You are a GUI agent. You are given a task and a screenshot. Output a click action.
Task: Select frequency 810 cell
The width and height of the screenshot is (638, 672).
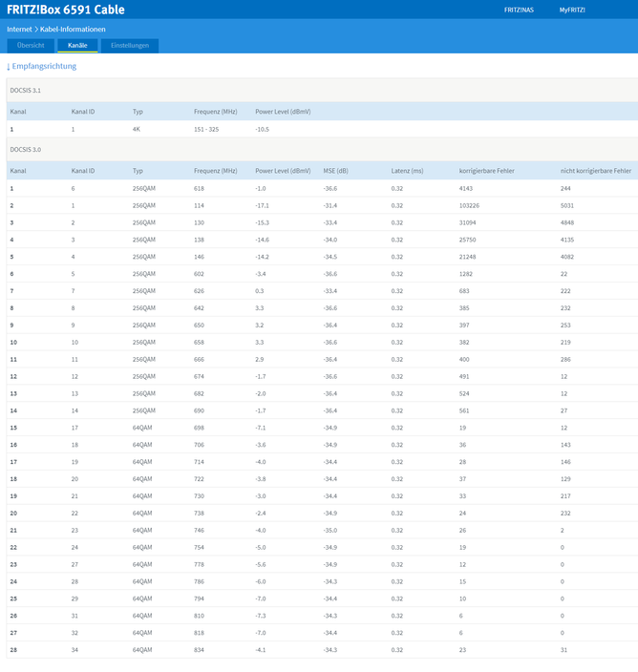[x=199, y=616]
